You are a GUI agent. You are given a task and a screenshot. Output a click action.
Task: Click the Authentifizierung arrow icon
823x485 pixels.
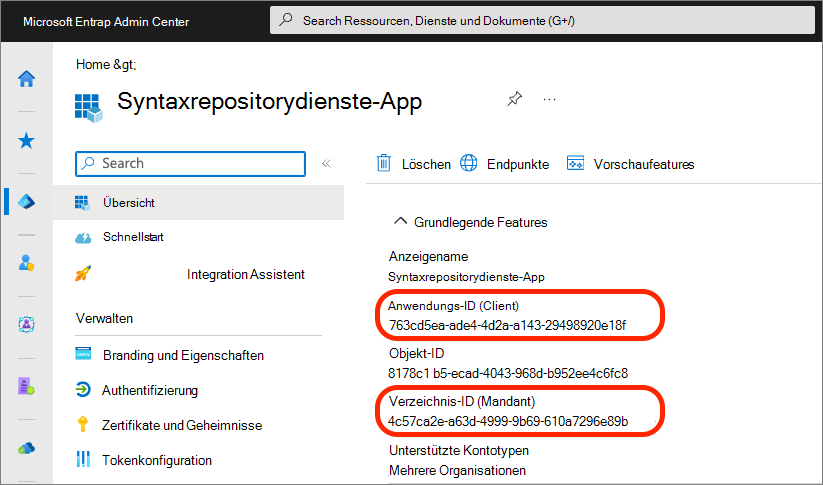click(x=83, y=390)
